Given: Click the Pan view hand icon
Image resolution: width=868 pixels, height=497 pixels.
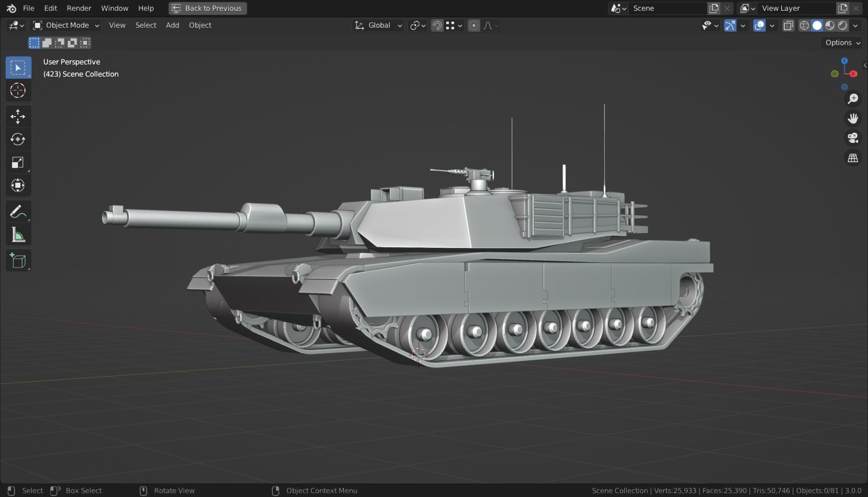Looking at the screenshot, I should (x=853, y=118).
